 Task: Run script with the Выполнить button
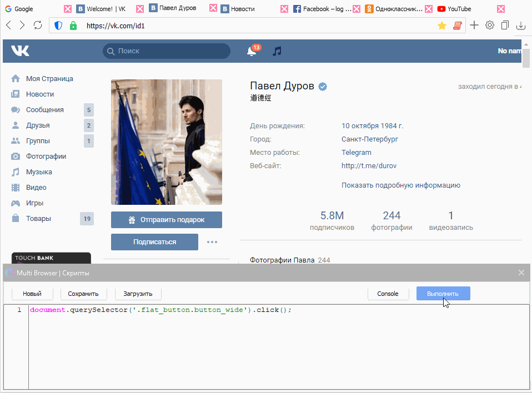[x=443, y=294]
